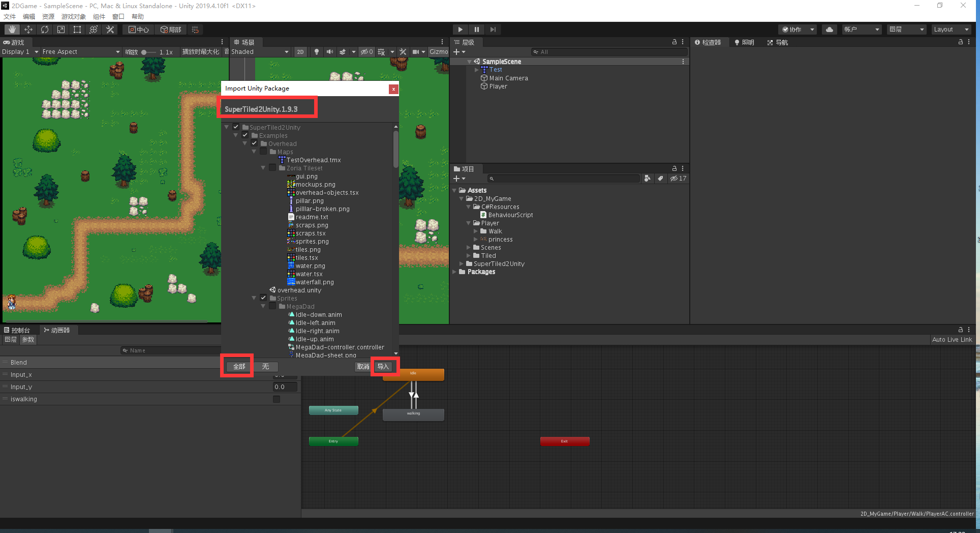
Task: Select the Move tool
Action: pos(28,29)
